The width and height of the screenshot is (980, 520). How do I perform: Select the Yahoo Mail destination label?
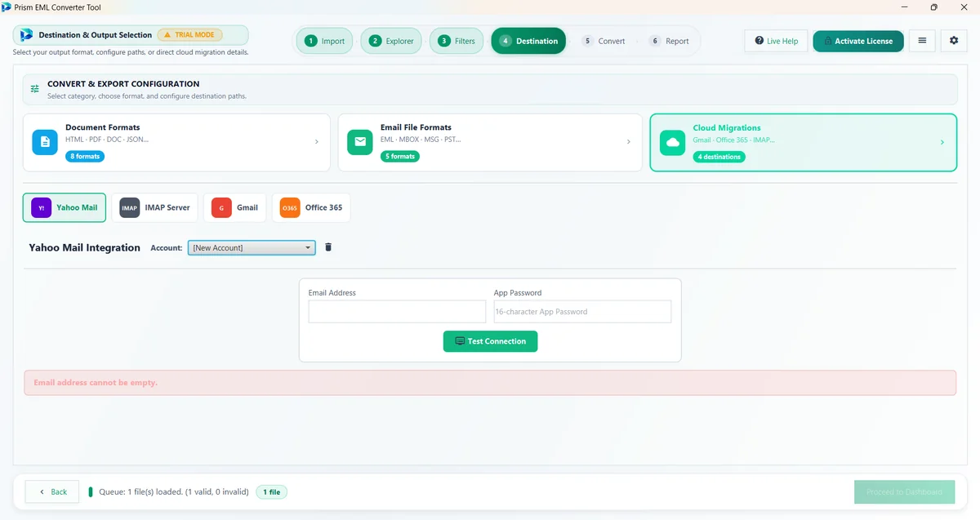point(77,207)
